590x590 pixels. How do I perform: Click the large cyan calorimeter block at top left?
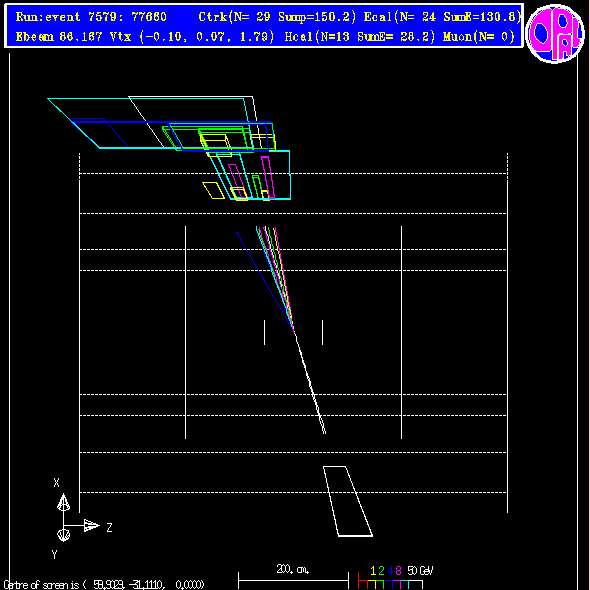150,123
